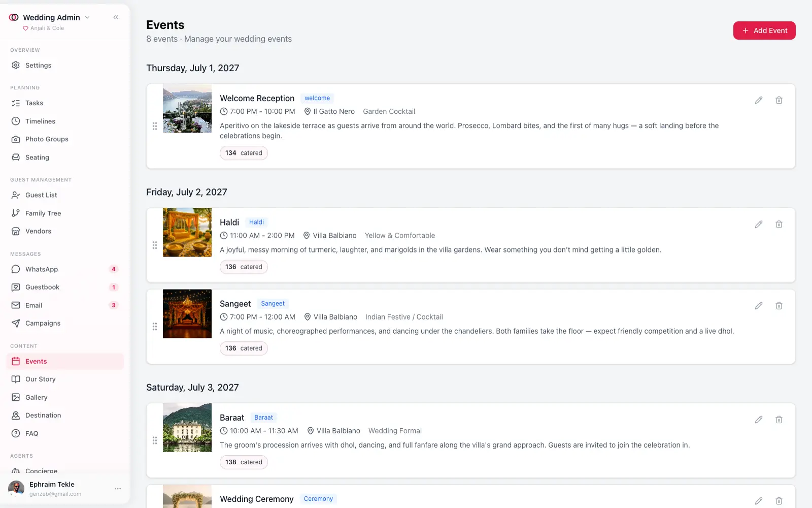Click the Welcome Reception title
This screenshot has height=508, width=812.
pyautogui.click(x=257, y=98)
